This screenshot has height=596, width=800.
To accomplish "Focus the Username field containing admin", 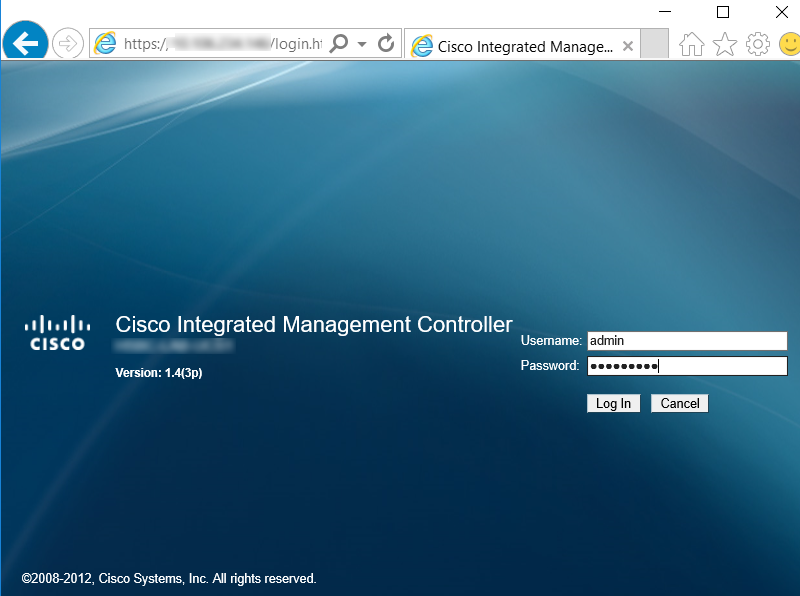I will pos(686,341).
